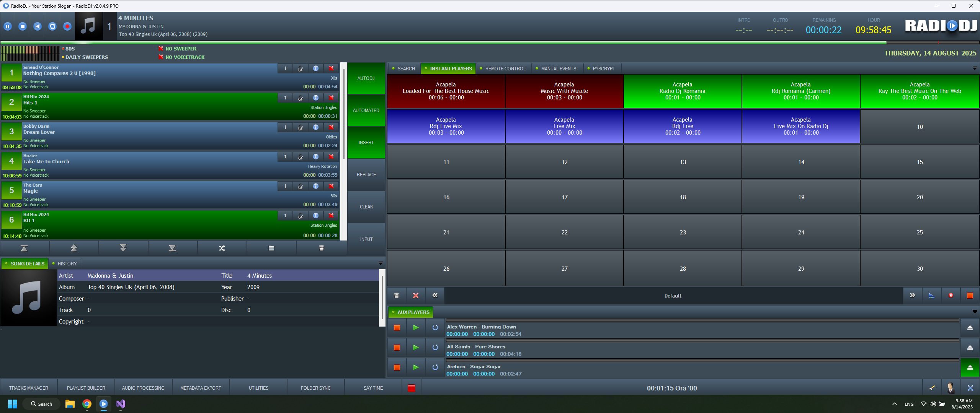
Task: Switch to the HISTORY tab
Action: point(67,263)
